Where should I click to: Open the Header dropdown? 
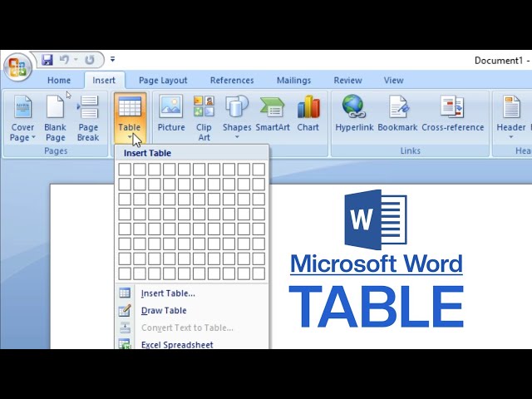click(511, 117)
